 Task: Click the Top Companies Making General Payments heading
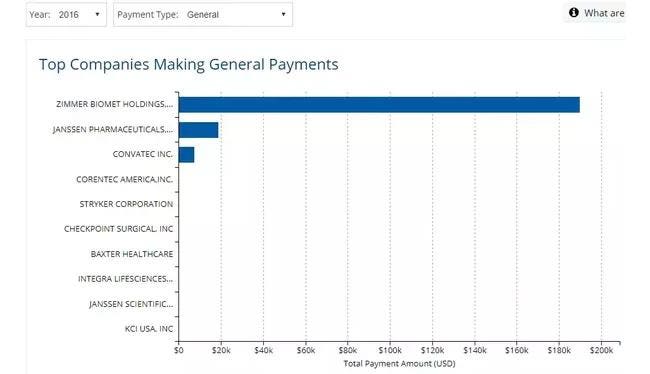tap(189, 65)
